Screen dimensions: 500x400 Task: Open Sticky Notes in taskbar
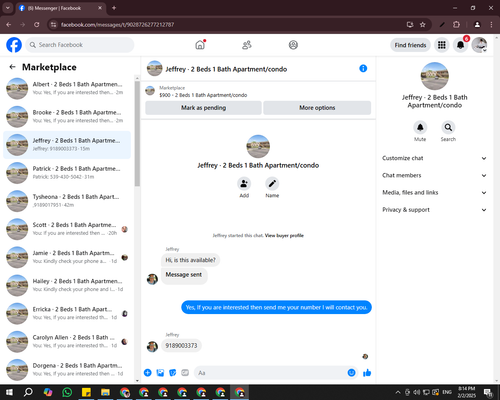[x=86, y=392]
